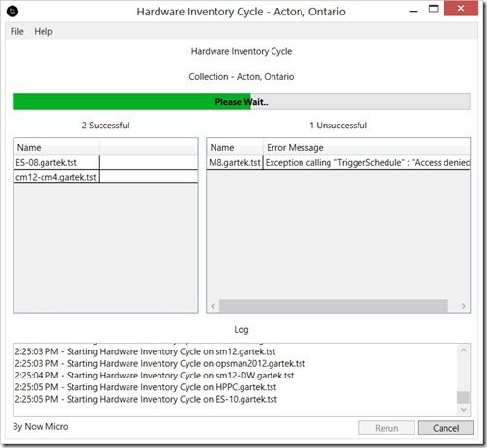Click the Error Message column header
Image resolution: width=487 pixels, height=448 pixels.
coord(366,148)
